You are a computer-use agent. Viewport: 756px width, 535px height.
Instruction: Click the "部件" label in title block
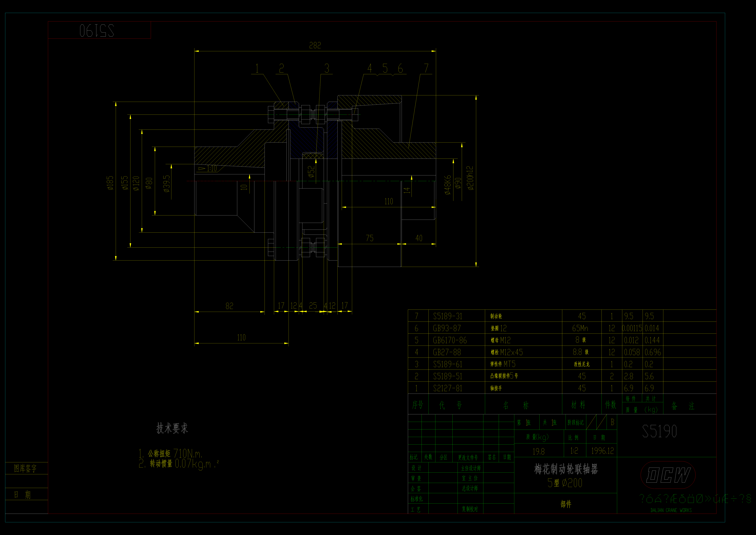(566, 504)
